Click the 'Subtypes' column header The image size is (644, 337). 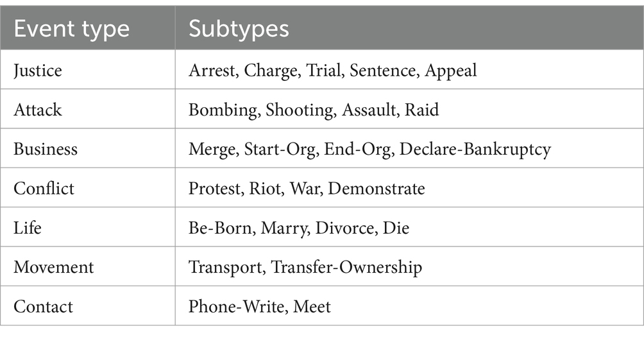point(238,29)
